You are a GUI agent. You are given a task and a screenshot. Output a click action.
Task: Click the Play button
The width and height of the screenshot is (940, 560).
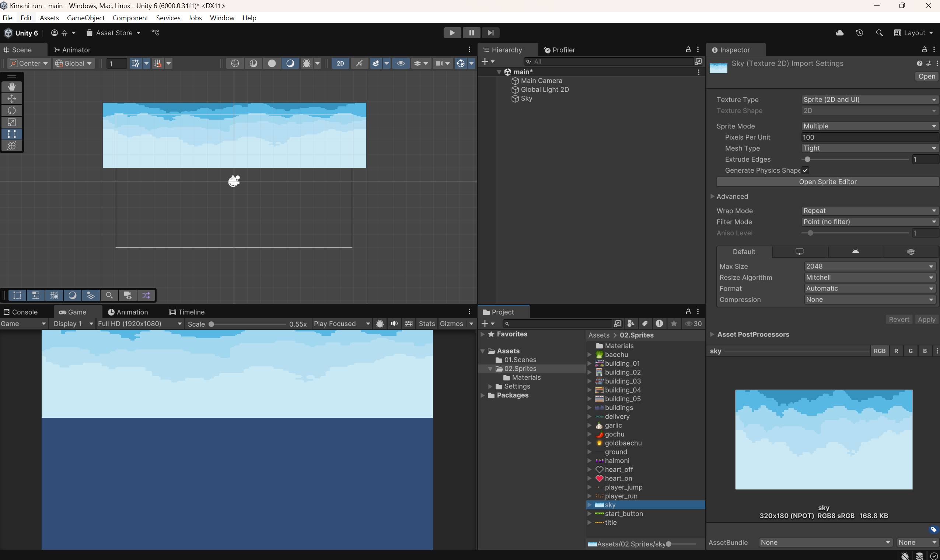click(x=452, y=33)
